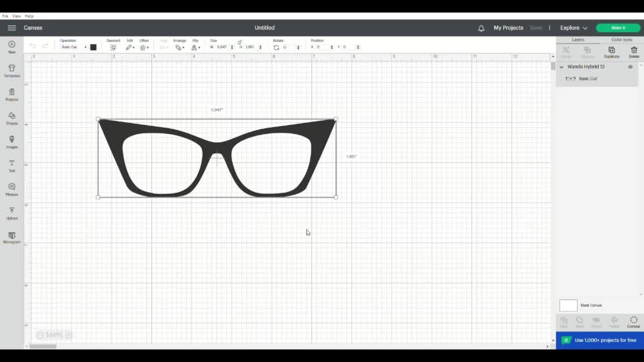Click the Flatten tool icon

(614, 322)
